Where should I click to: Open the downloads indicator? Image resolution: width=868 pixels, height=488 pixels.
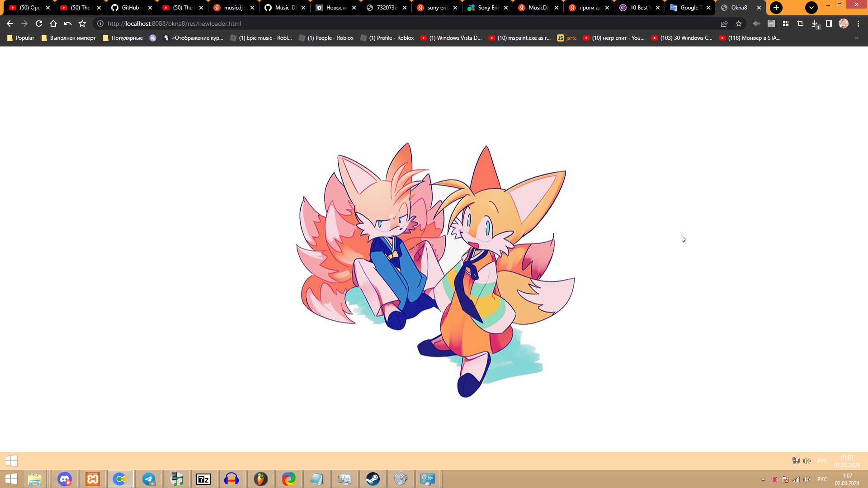pos(815,23)
